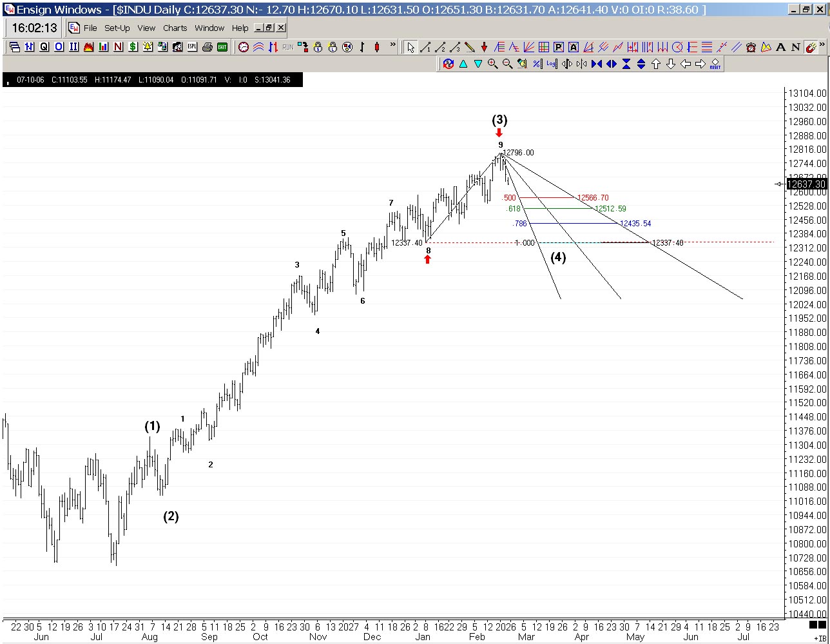The height and width of the screenshot is (644, 830).
Task: Select the bold A text tool
Action: 781,47
